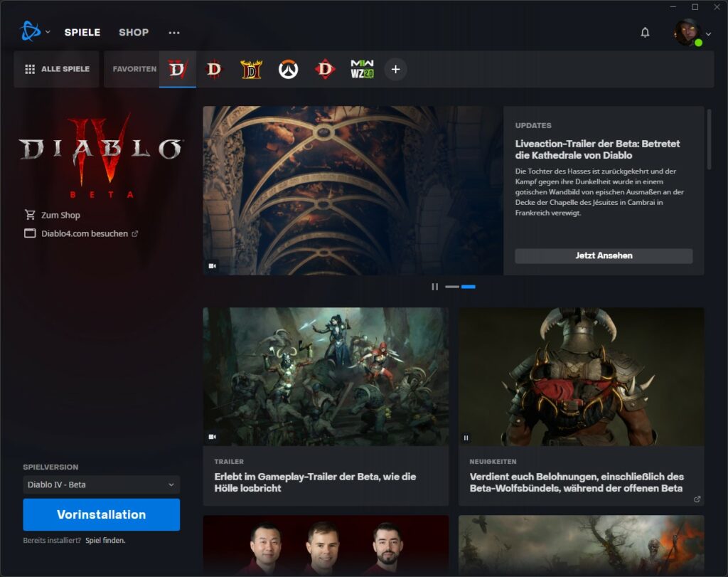The height and width of the screenshot is (577, 728).
Task: Jump to the first carousel slide indicator
Action: click(451, 287)
